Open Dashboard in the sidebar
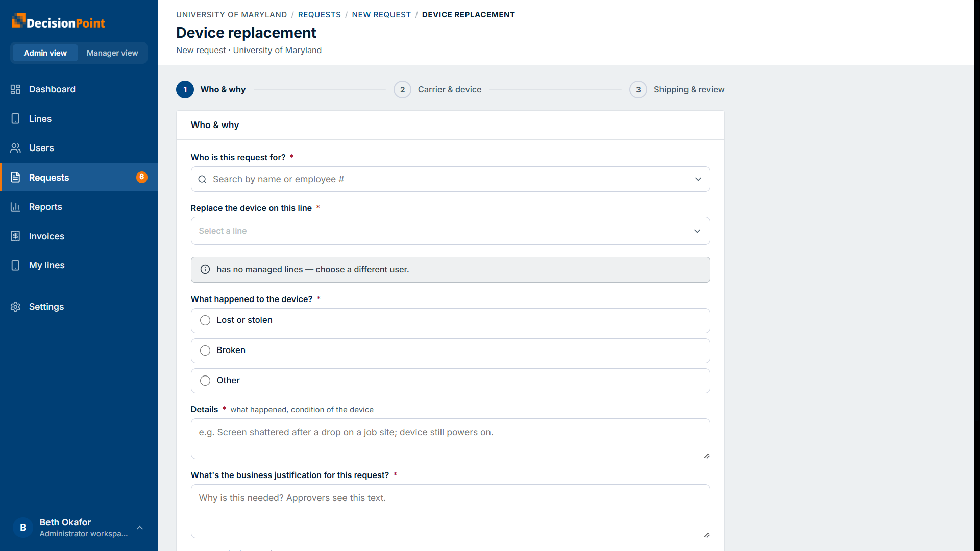The image size is (980, 551). pos(79,89)
